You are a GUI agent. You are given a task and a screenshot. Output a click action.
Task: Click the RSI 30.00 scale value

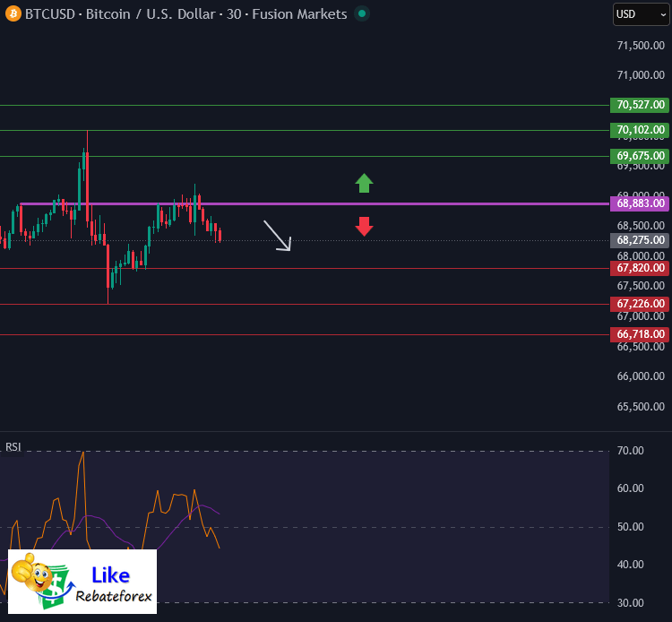pyautogui.click(x=631, y=602)
